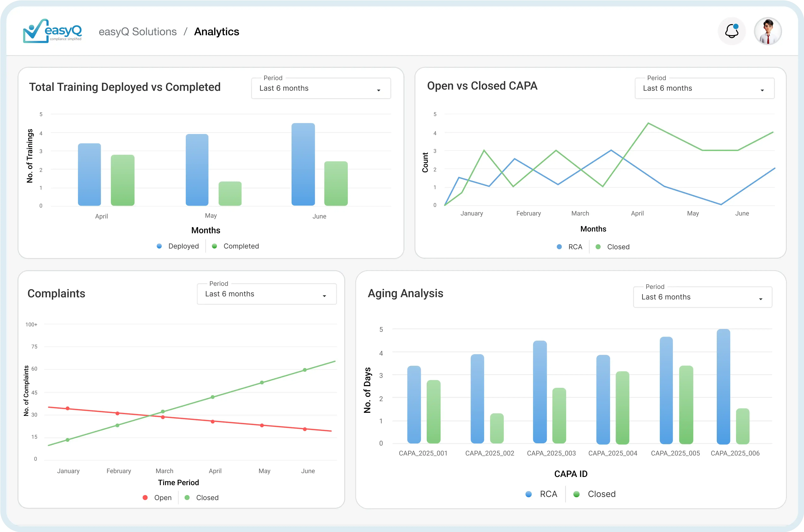This screenshot has width=804, height=532.
Task: Click the red Open May complaints point
Action: click(262, 426)
